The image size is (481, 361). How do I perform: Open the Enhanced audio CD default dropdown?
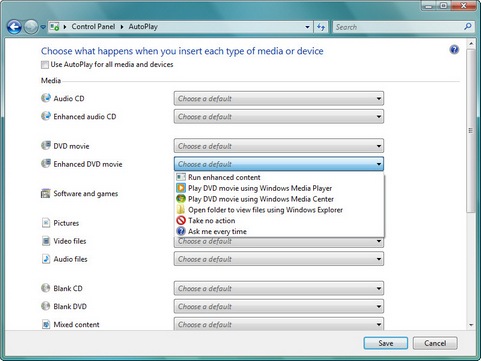[x=279, y=116]
